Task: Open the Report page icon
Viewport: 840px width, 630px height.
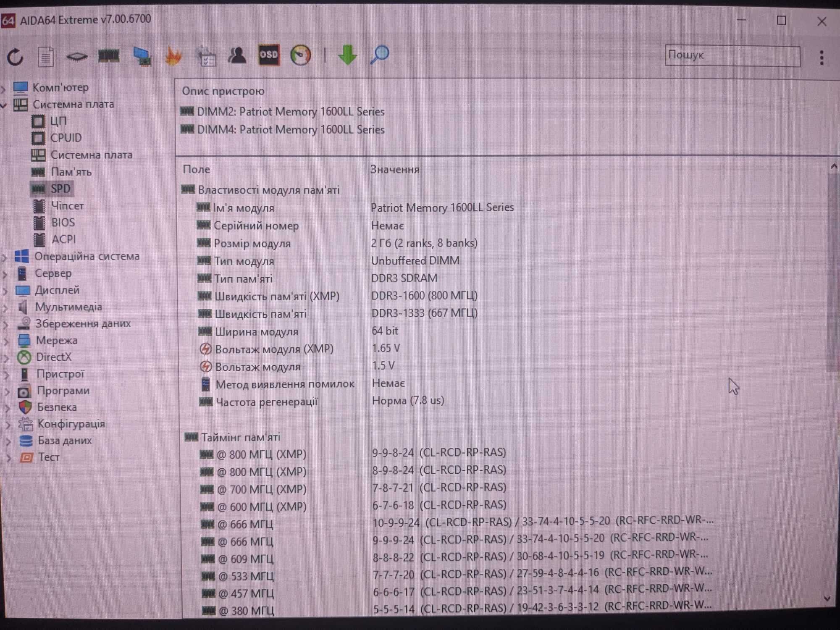Action: point(46,56)
